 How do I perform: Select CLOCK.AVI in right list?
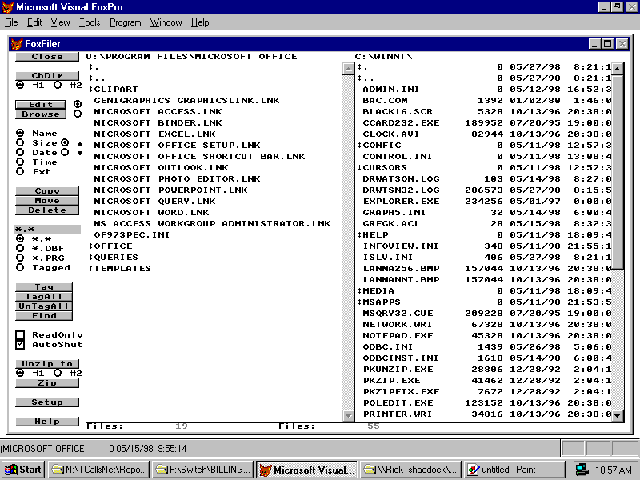click(391, 134)
